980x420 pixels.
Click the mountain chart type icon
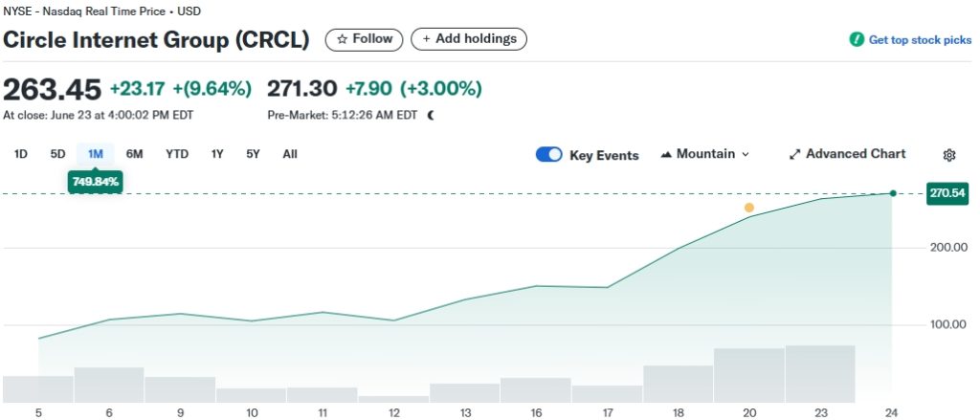[x=667, y=155]
